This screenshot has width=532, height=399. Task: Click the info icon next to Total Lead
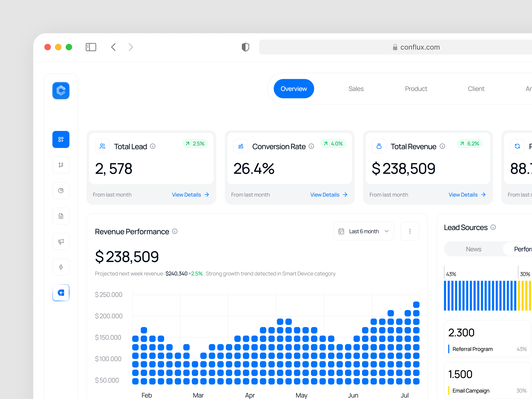point(153,146)
